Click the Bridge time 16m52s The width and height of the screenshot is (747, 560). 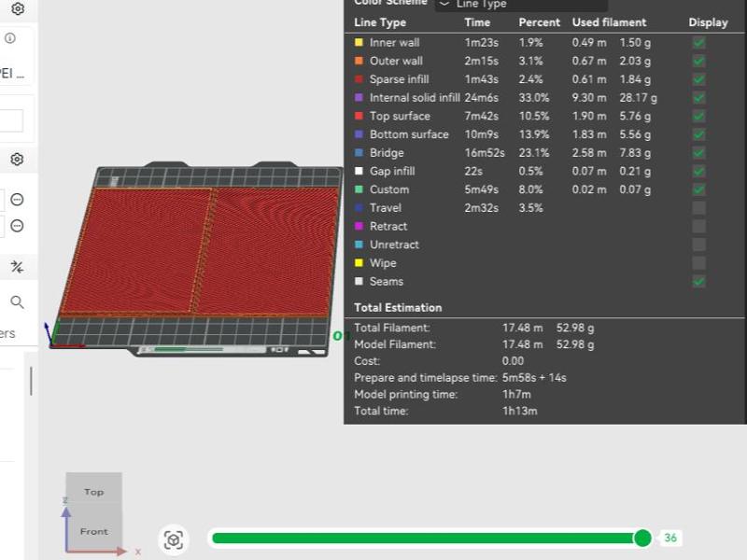[x=485, y=153]
